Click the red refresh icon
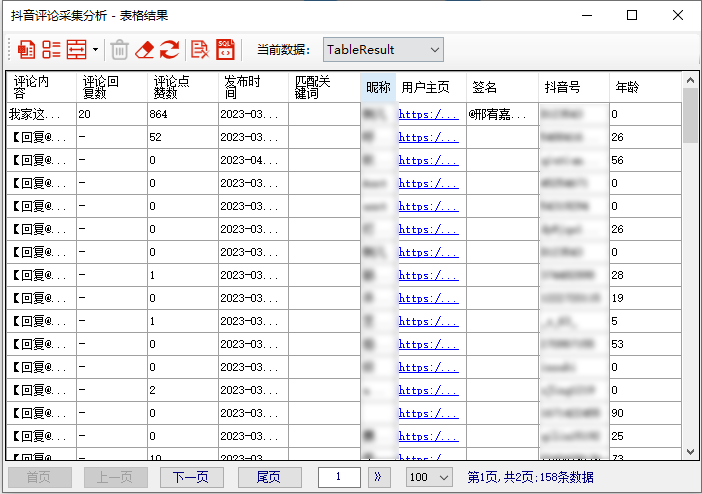Screen dimensions: 702x494 tap(169, 49)
